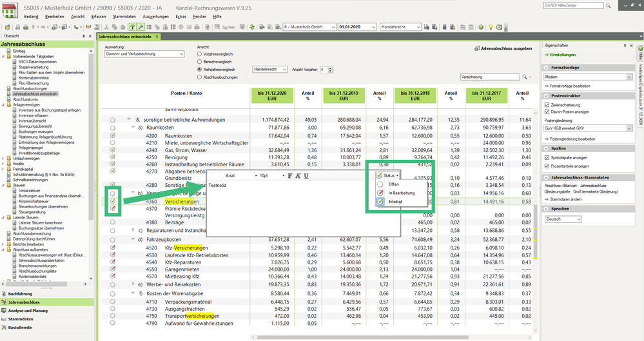Click the highlighted tree structure toolbar icon

[x=133, y=27]
